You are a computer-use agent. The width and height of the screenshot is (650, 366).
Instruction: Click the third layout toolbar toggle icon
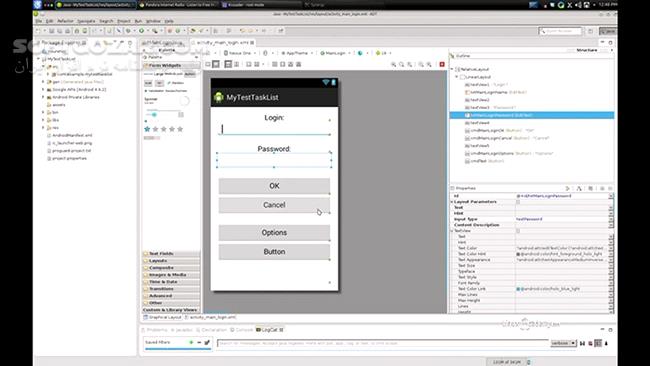click(x=228, y=64)
